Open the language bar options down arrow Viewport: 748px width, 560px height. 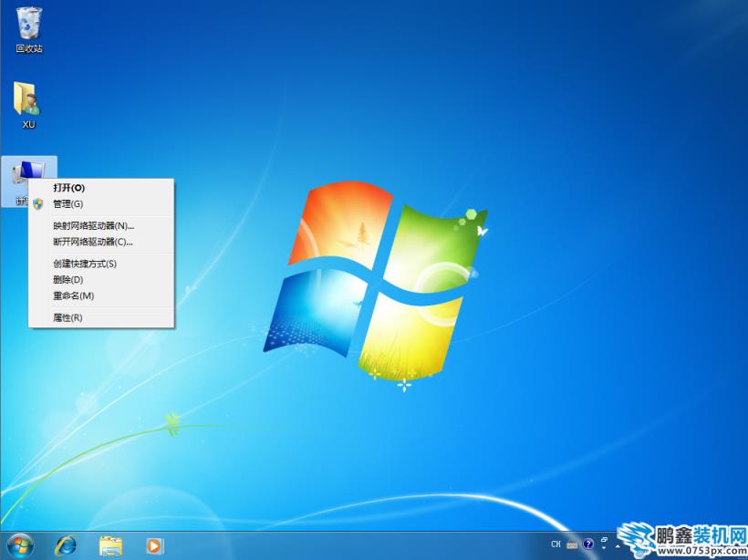point(604,547)
